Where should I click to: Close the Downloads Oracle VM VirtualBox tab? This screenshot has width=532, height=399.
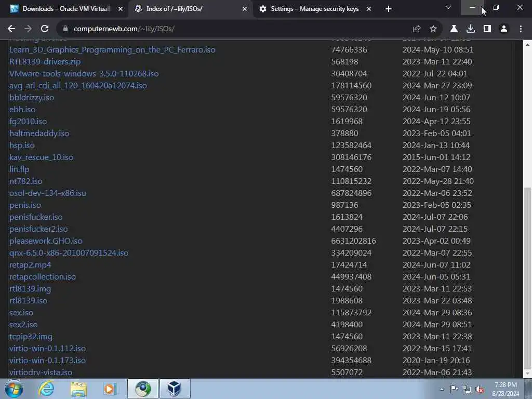(x=120, y=9)
